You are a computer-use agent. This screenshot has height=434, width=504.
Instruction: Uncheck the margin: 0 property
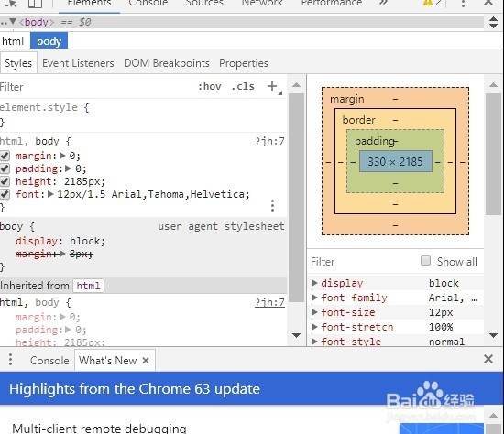[5, 156]
